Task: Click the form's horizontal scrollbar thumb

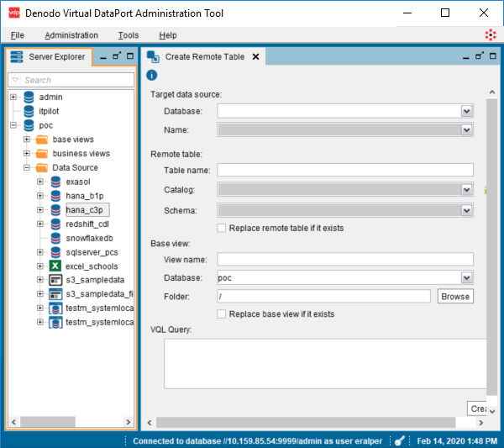Action: coord(306,422)
